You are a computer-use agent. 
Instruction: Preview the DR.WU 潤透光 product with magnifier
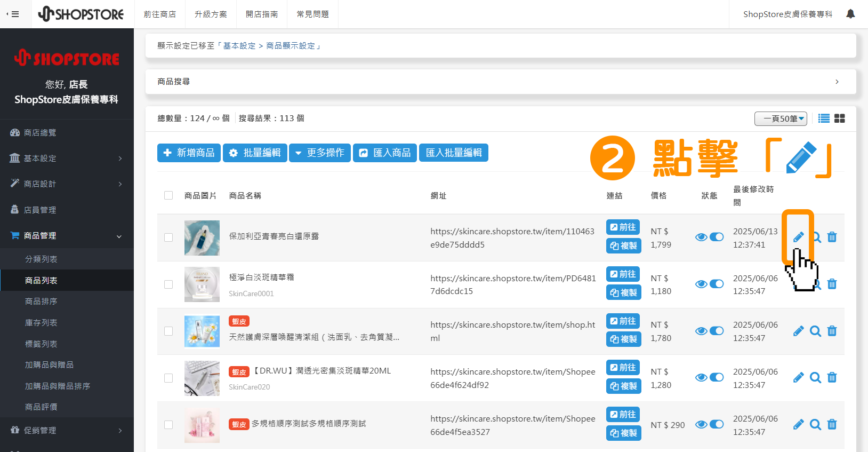click(815, 378)
